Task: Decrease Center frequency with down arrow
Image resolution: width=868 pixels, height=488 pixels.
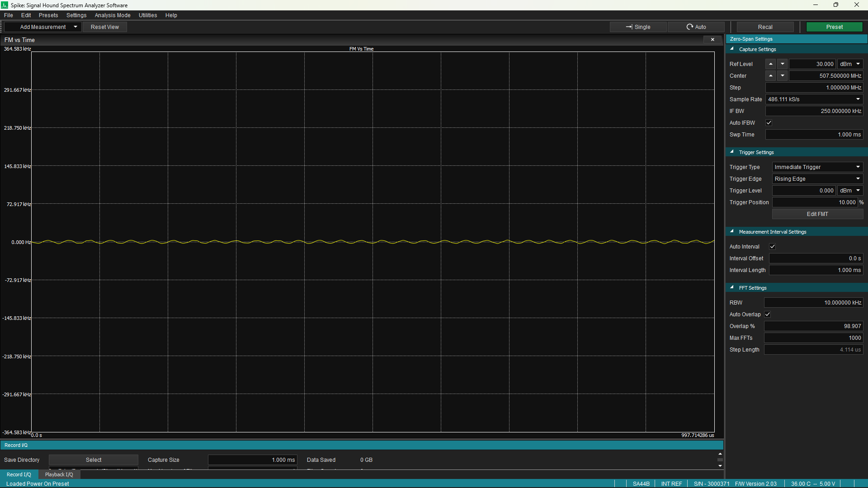Action: pyautogui.click(x=783, y=76)
